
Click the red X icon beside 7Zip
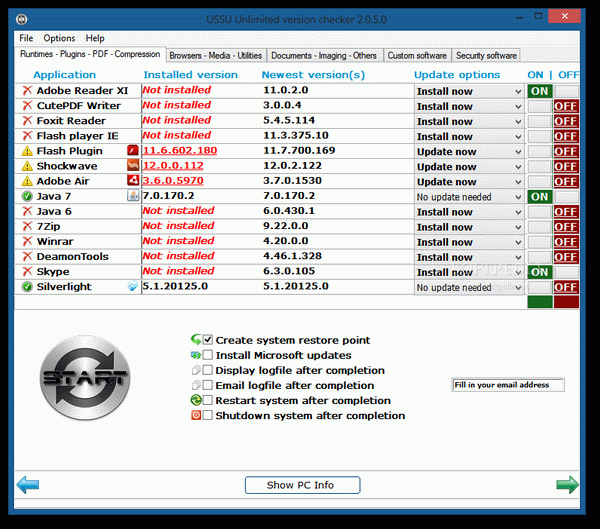27,227
